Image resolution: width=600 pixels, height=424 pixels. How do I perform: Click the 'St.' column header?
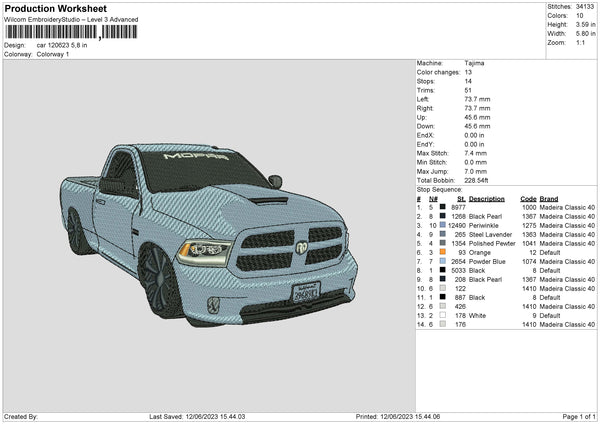[461, 199]
